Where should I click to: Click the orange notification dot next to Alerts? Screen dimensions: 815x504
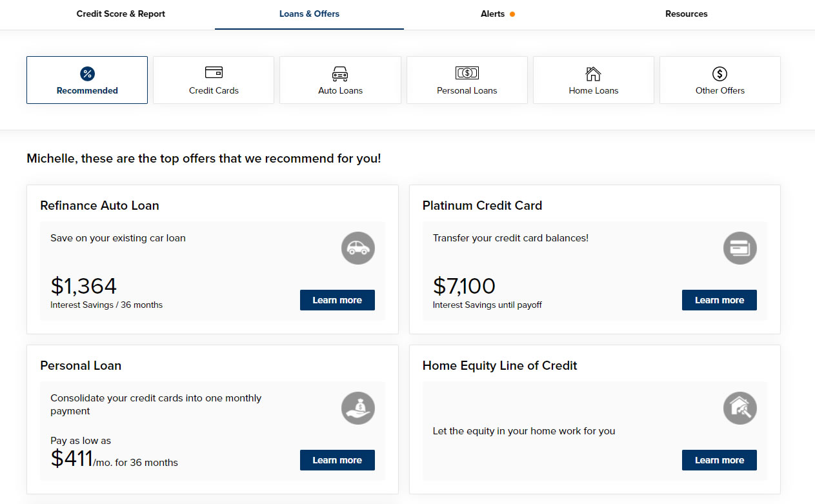tap(512, 14)
